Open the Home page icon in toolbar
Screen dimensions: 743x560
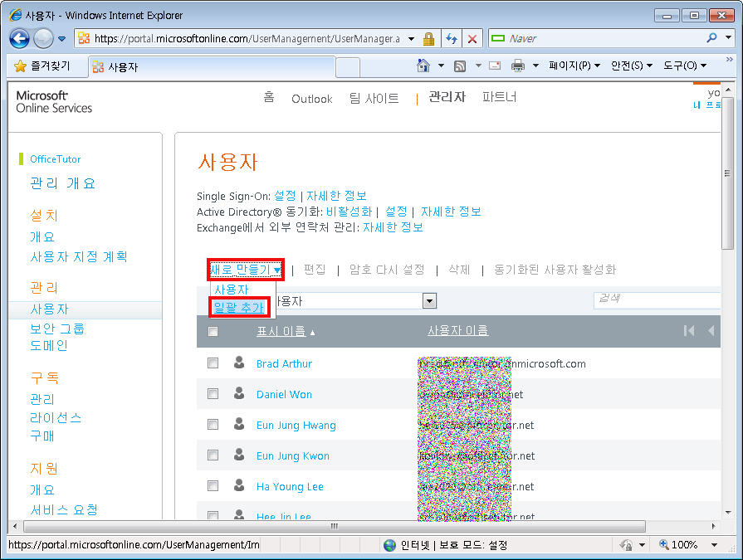tap(423, 66)
